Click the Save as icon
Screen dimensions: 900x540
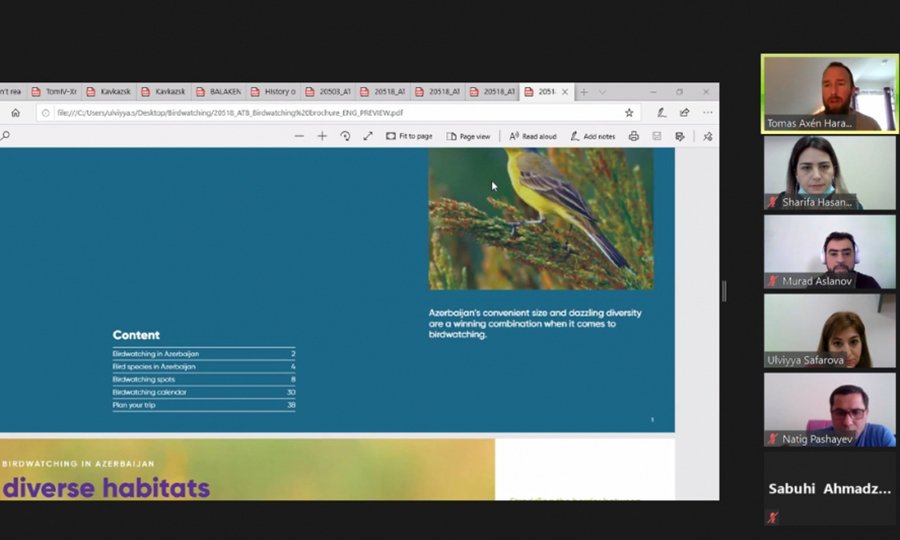click(x=680, y=136)
